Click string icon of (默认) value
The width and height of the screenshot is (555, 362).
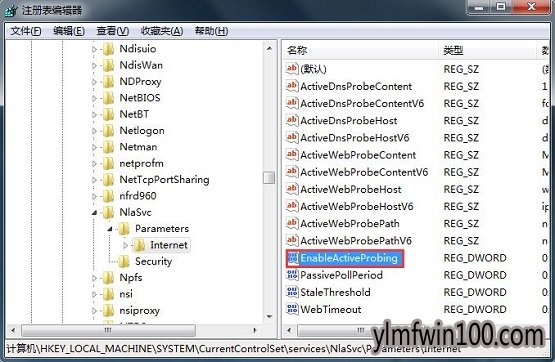[x=292, y=68]
